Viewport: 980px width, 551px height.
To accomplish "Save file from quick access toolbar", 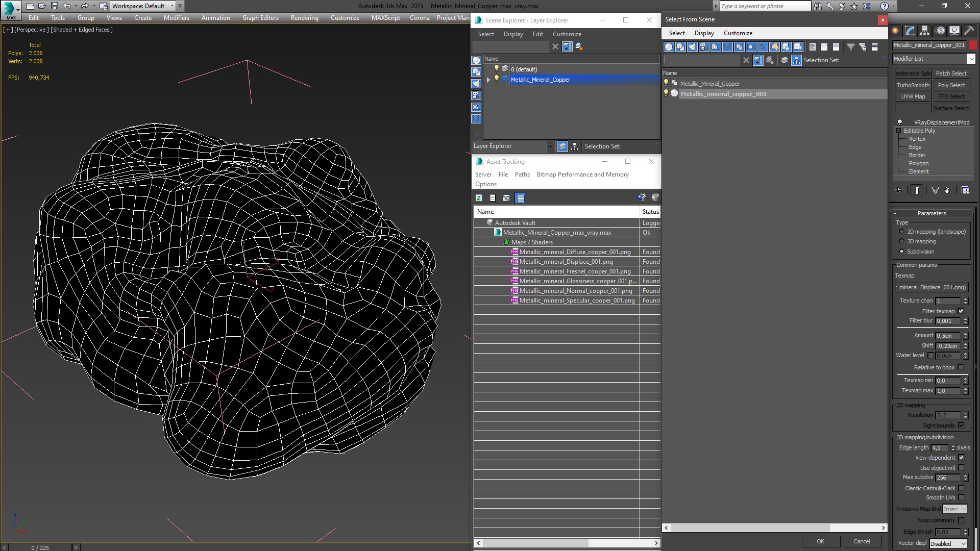I will click(x=54, y=6).
